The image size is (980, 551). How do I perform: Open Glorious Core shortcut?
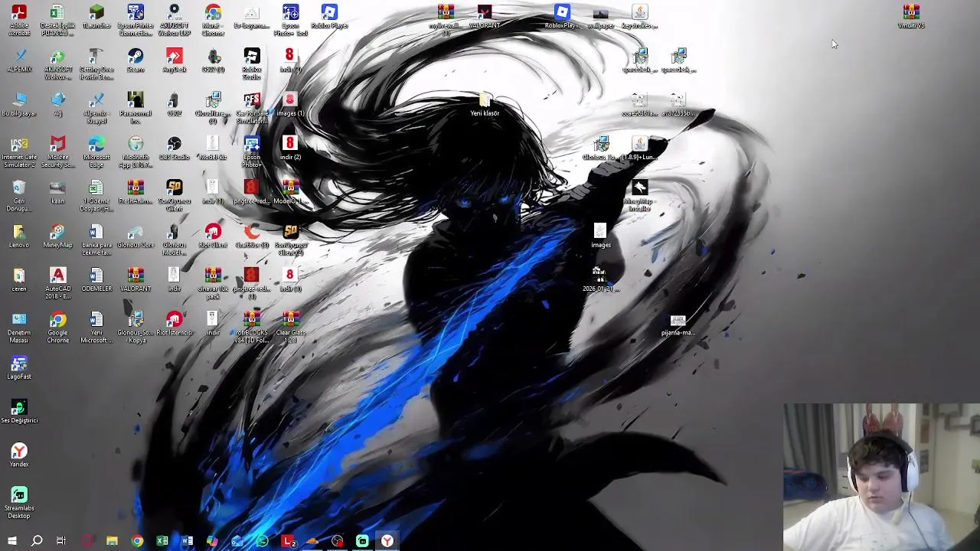pos(136,236)
